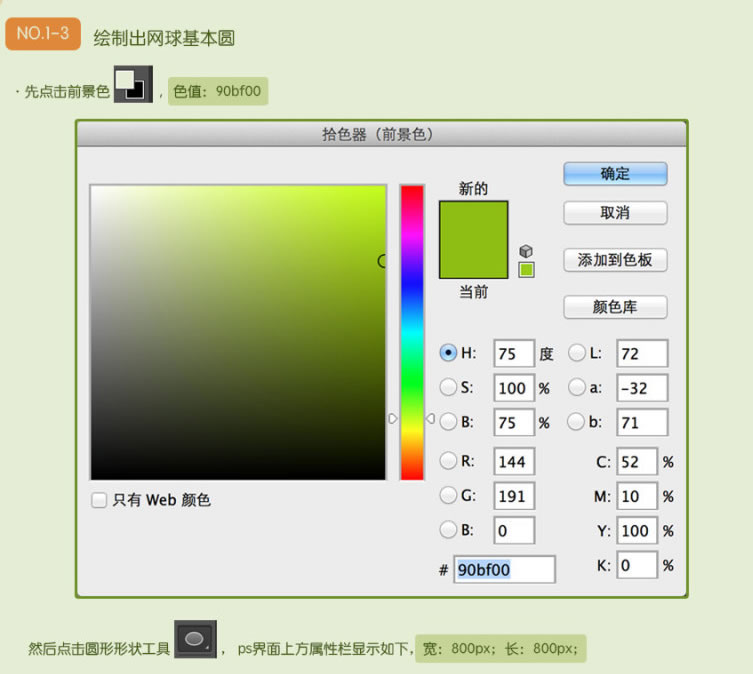Select the Lab b radio button
This screenshot has height=674, width=753.
[x=576, y=422]
